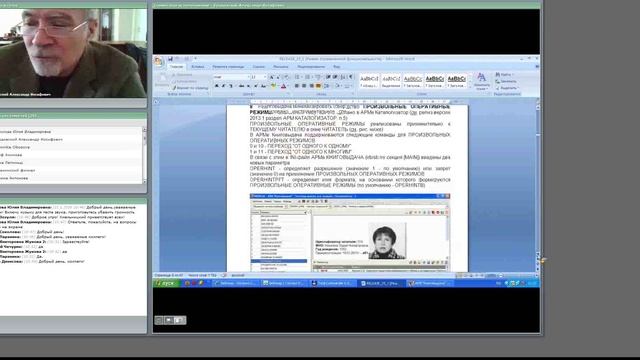640x360 pixels.
Task: Click the Grow Font icon
Action: pos(272,77)
